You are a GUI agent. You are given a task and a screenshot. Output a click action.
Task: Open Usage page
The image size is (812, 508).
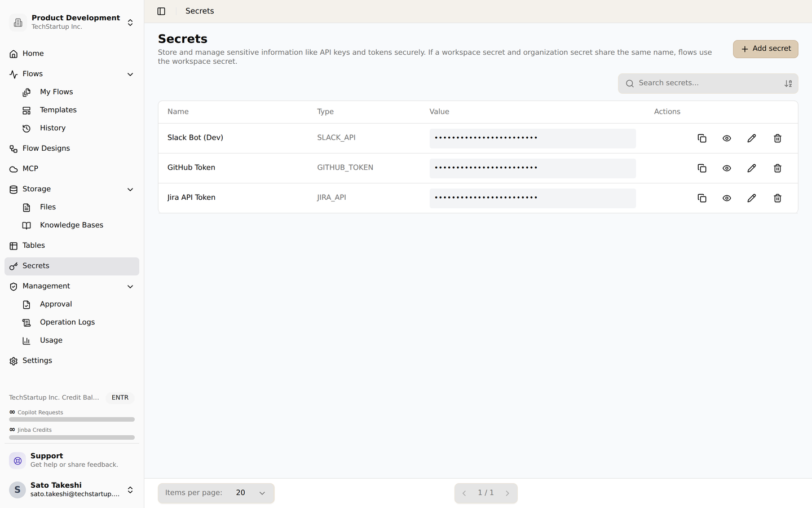pos(78,340)
